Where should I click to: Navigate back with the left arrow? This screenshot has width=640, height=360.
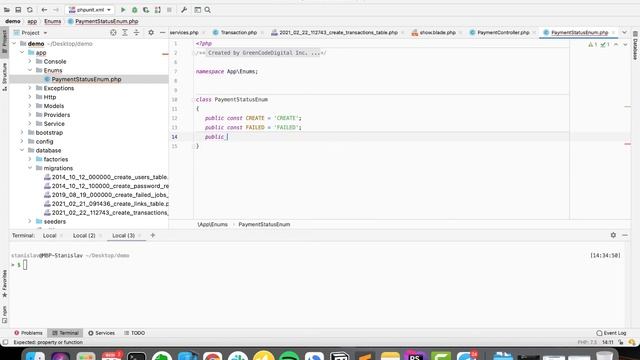click(x=44, y=10)
